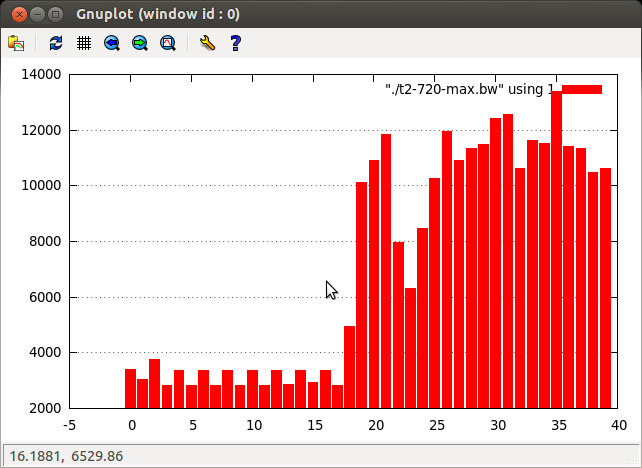Click the 14000 label on the y-axis
The width and height of the screenshot is (642, 468).
(x=41, y=74)
